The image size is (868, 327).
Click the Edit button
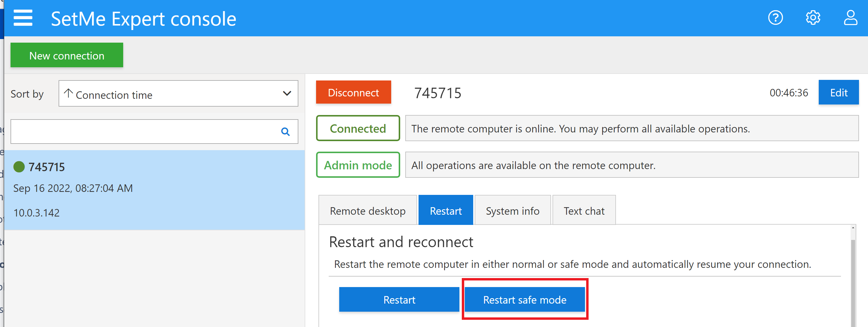click(x=838, y=92)
